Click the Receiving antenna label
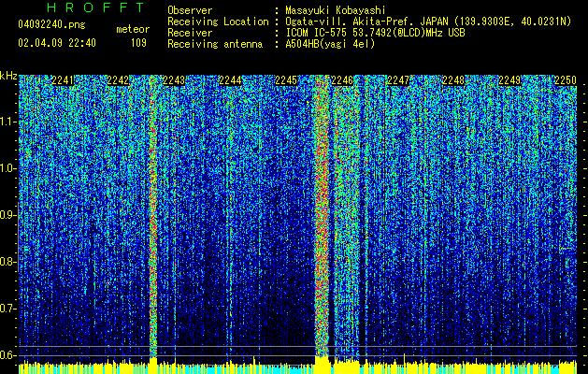This screenshot has width=588, height=374. pos(215,44)
